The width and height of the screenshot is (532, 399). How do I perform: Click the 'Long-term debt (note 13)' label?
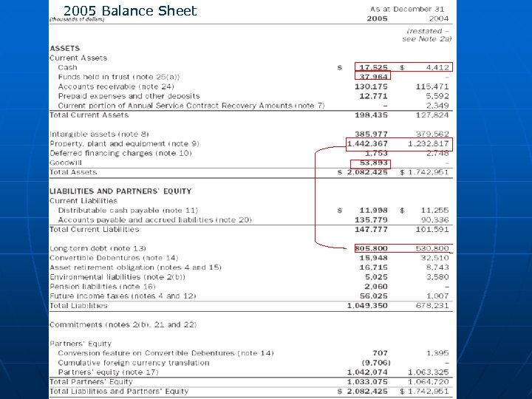click(x=98, y=248)
